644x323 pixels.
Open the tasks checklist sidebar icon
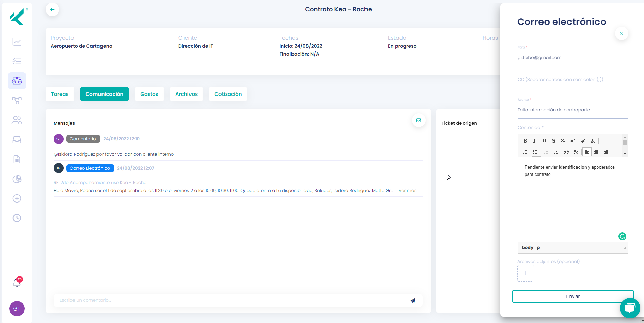point(17,61)
